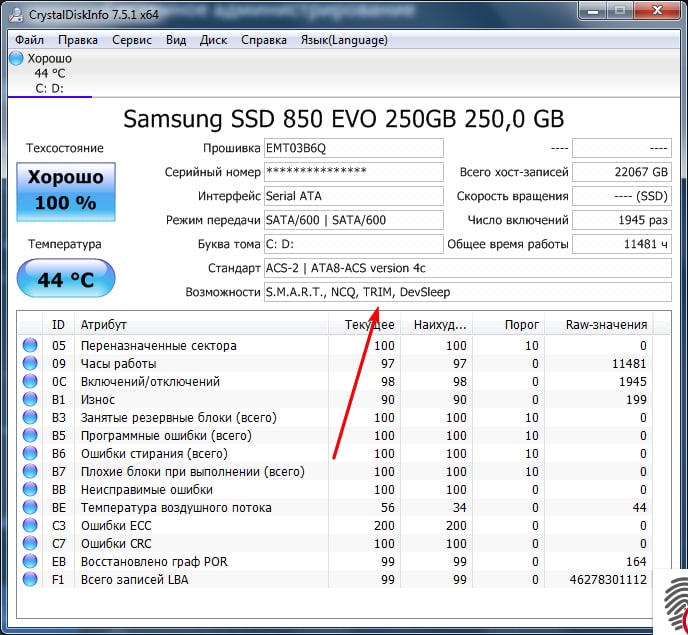Click the Всего хост-записей value 22067 GB
This screenshot has width=688, height=635.
tap(622, 172)
